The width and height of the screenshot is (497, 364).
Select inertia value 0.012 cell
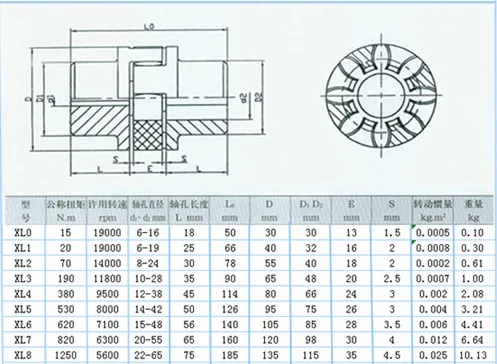433,340
